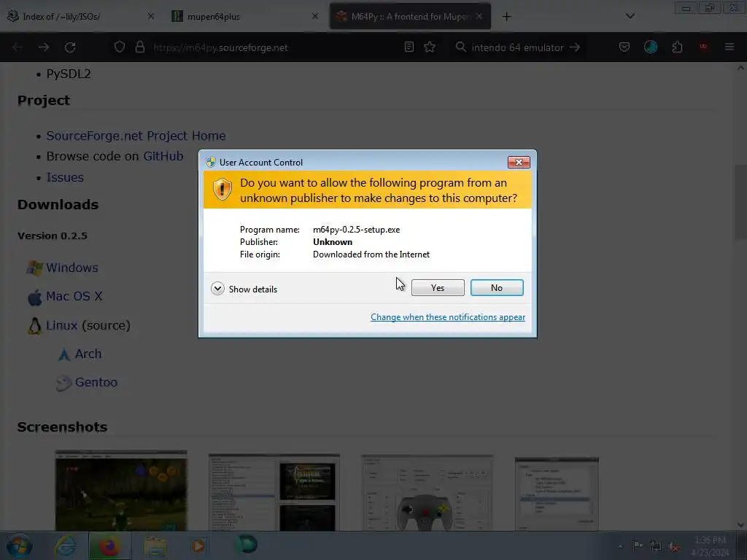Click the search go arrow
Viewport: 747px width, 560px height.
[575, 47]
